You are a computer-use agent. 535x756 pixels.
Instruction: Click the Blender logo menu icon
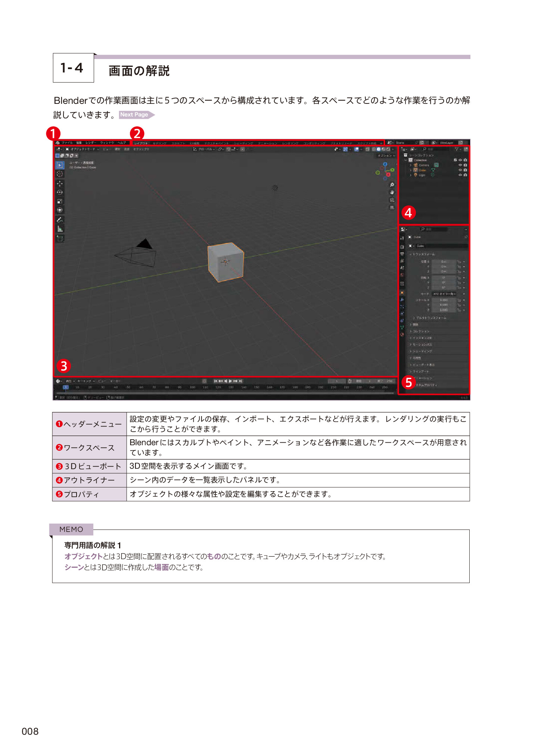(57, 143)
